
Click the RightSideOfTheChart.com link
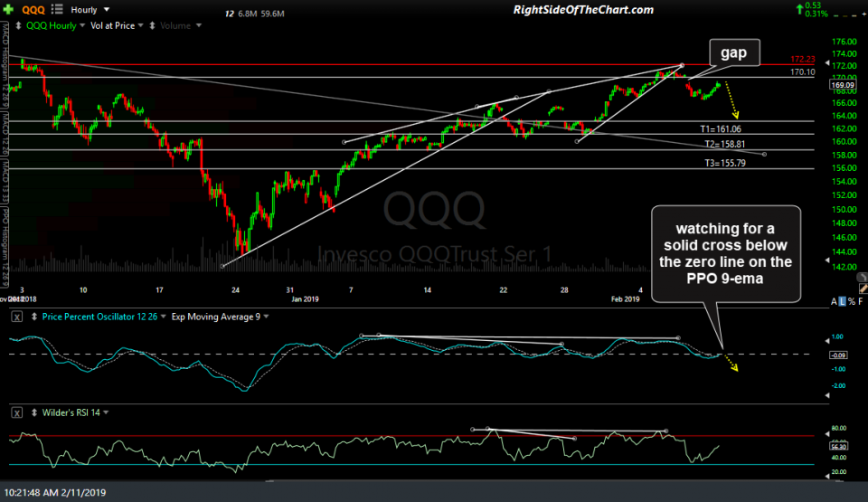click(x=583, y=9)
